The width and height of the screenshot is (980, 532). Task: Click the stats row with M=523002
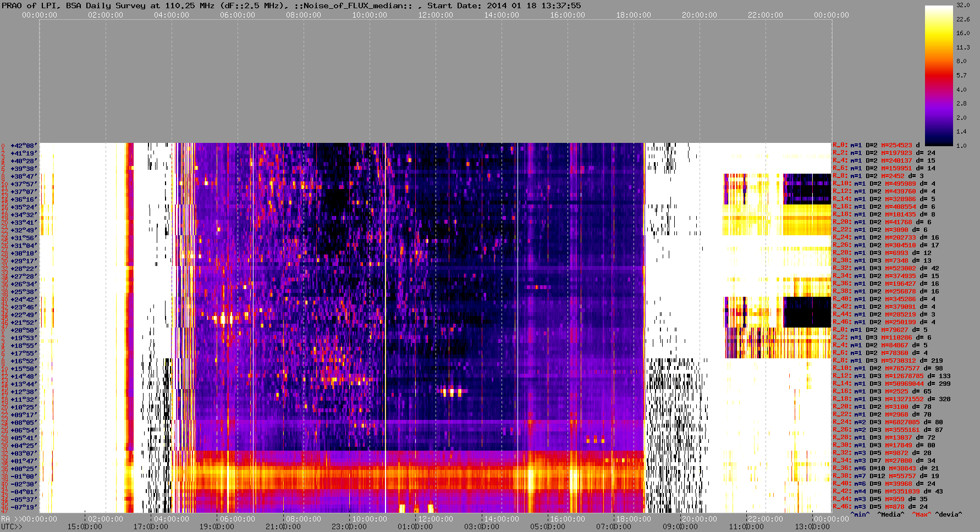click(x=886, y=269)
